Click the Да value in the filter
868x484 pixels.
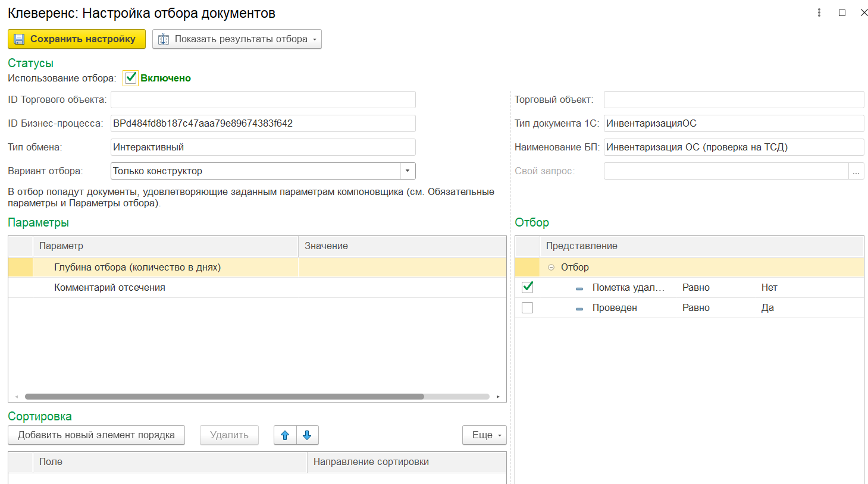tap(767, 308)
